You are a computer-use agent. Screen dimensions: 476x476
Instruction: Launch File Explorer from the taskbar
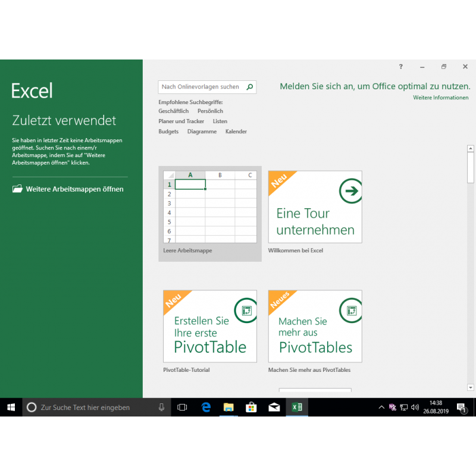(x=228, y=408)
